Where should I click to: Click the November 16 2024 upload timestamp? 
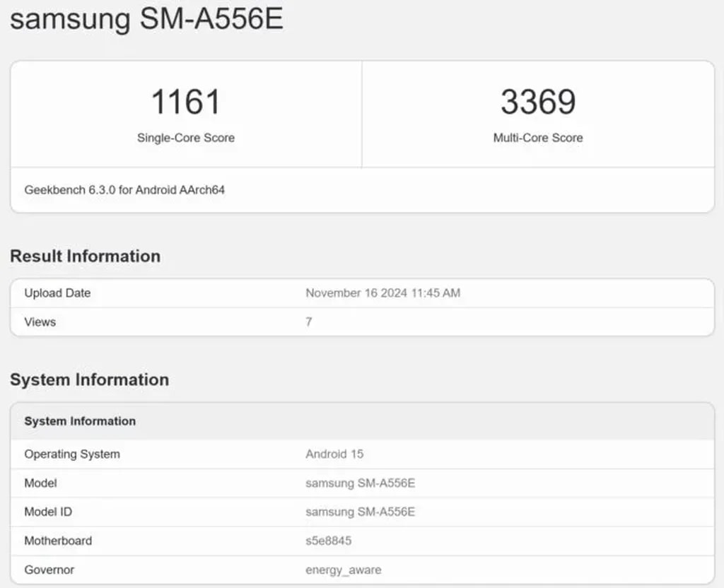pyautogui.click(x=383, y=293)
